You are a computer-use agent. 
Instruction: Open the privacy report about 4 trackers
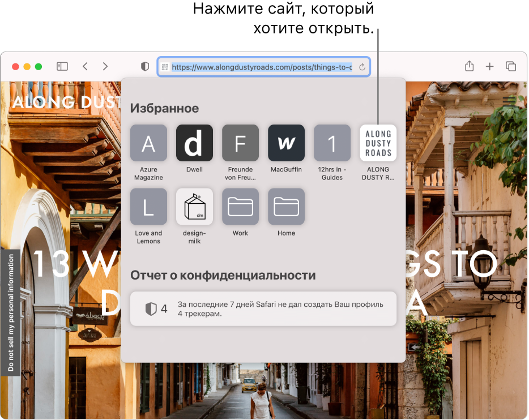(263, 308)
